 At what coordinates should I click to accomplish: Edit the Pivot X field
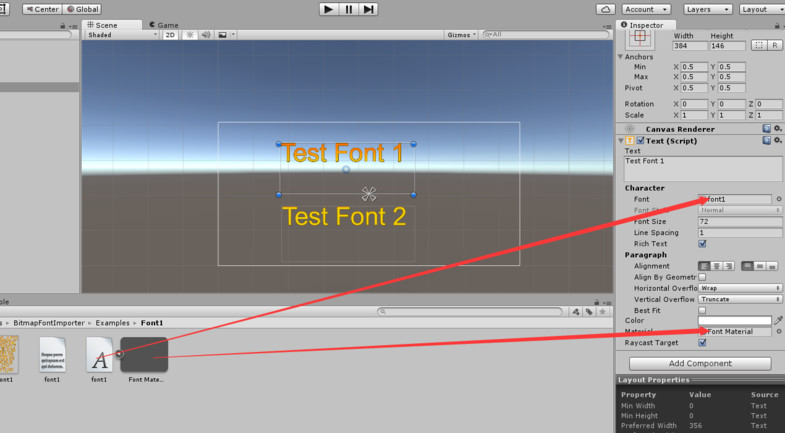(694, 88)
